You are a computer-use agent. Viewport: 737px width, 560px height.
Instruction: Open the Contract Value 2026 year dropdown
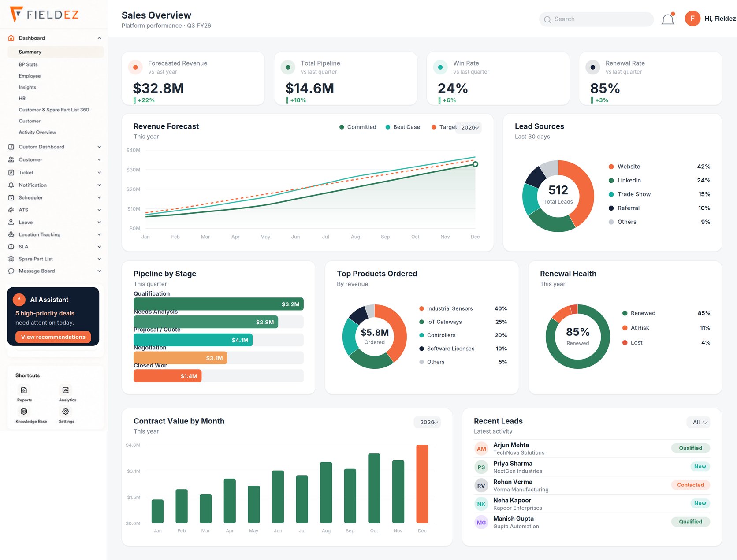pyautogui.click(x=428, y=422)
